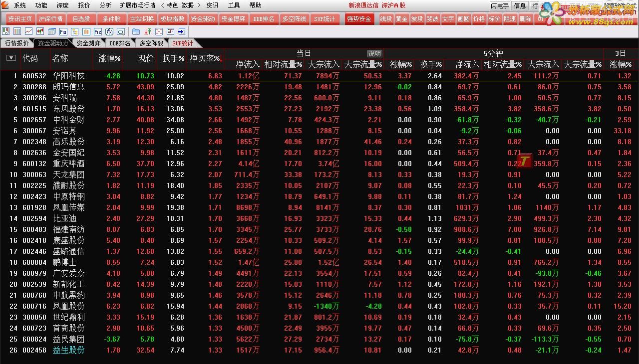Switch to the DDE排名 tab
The height and width of the screenshot is (364, 639).
[x=120, y=43]
